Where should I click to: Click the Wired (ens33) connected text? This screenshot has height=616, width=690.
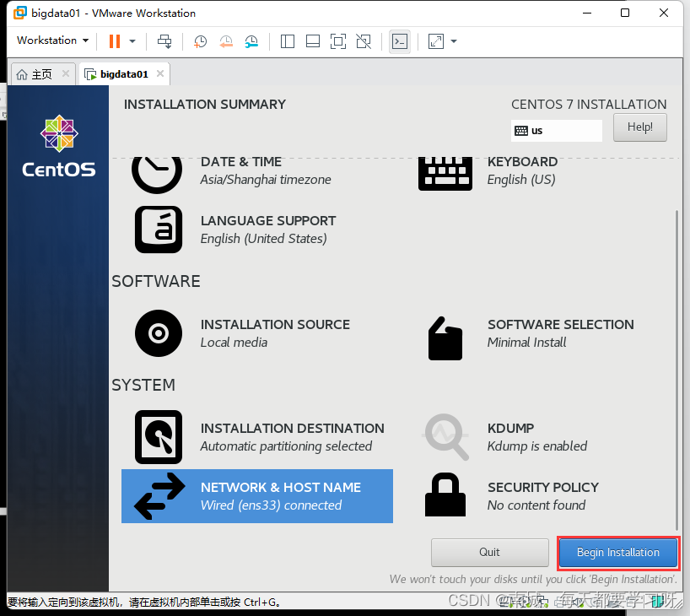(x=271, y=505)
